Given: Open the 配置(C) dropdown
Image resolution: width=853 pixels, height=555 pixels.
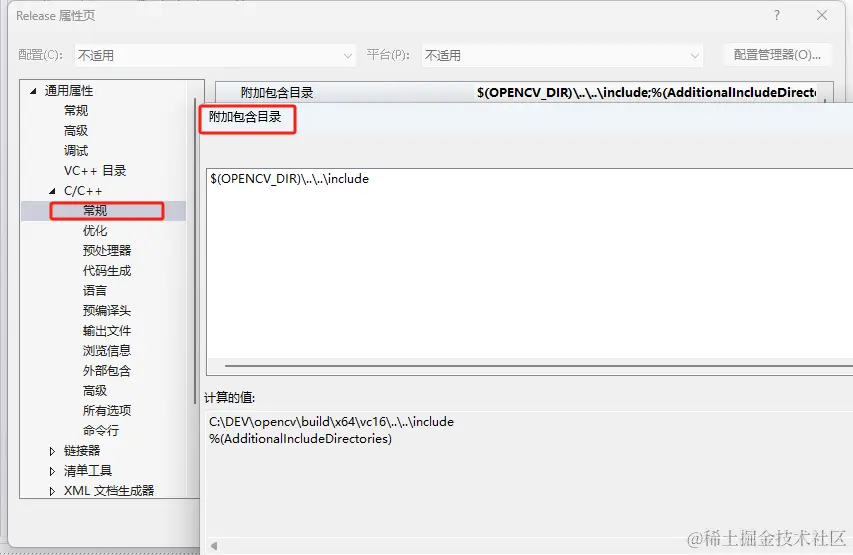Looking at the screenshot, I should point(215,56).
